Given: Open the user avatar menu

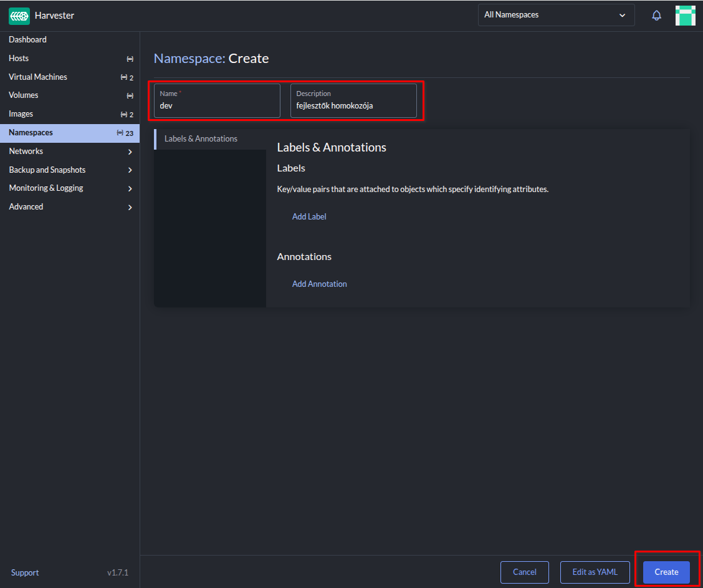Looking at the screenshot, I should (x=685, y=16).
